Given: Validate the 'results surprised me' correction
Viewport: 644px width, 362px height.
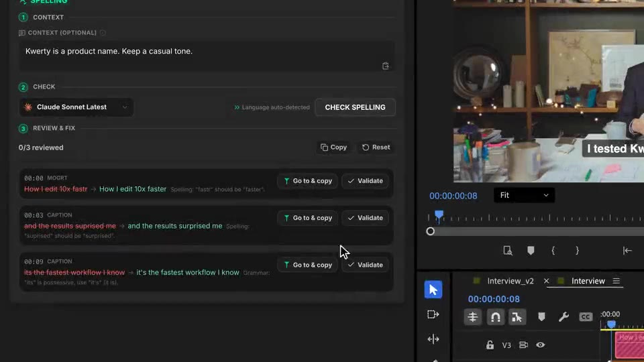Looking at the screenshot, I should click(x=365, y=218).
